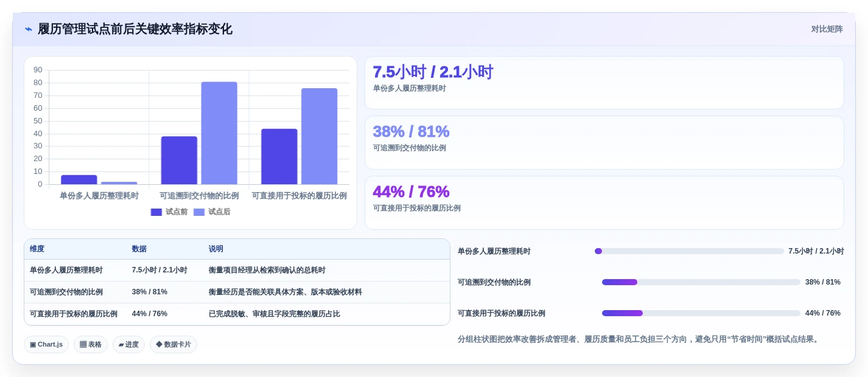This screenshot has height=377, width=868.
Task: Click progress value 44% / 76% on right
Action: (823, 313)
